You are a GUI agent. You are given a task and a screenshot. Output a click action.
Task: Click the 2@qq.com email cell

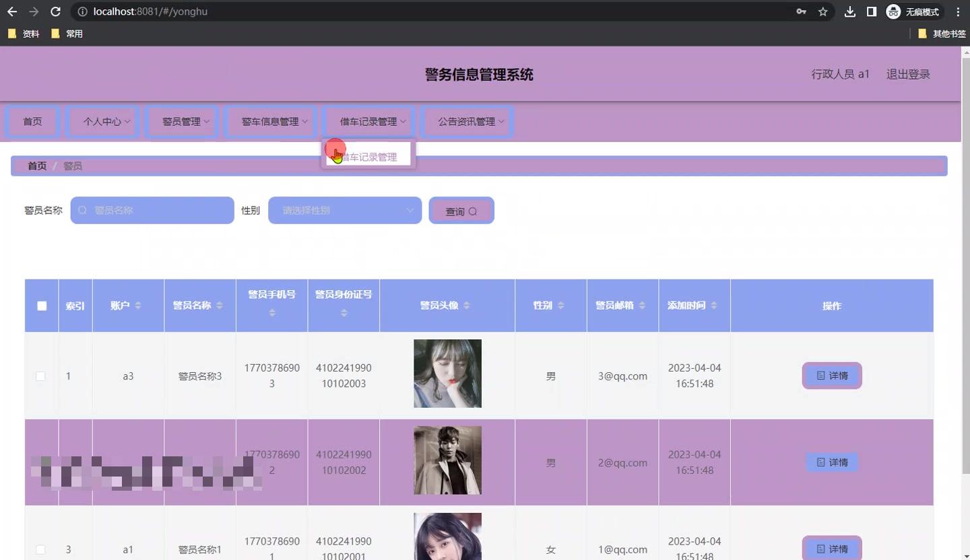click(x=622, y=463)
